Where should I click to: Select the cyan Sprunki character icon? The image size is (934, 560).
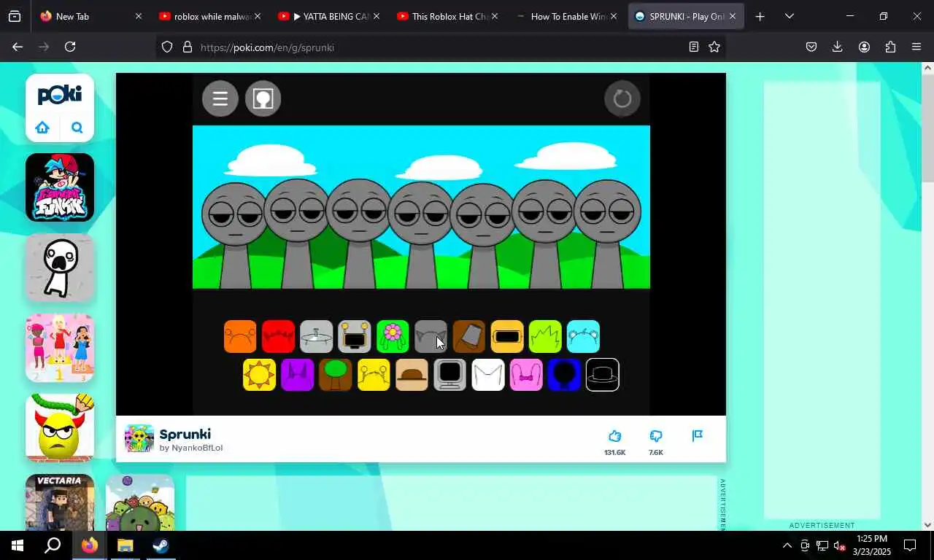tap(583, 337)
